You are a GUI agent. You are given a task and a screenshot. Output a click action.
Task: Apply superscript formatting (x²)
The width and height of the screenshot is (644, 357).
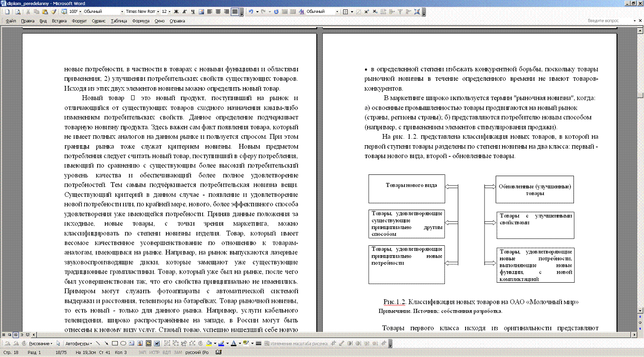tap(367, 12)
